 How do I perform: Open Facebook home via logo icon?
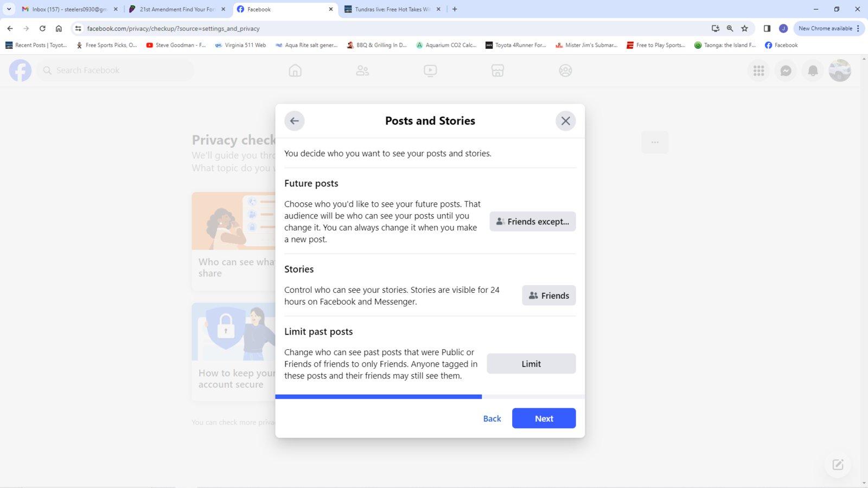(x=20, y=70)
